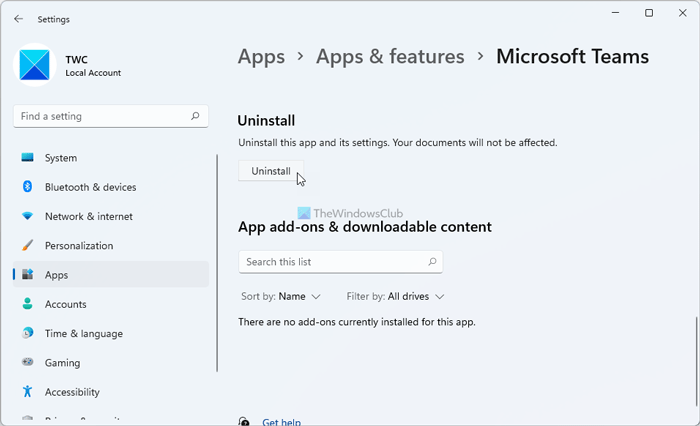The image size is (700, 426).
Task: Click the back arrow in title bar
Action: [x=18, y=18]
